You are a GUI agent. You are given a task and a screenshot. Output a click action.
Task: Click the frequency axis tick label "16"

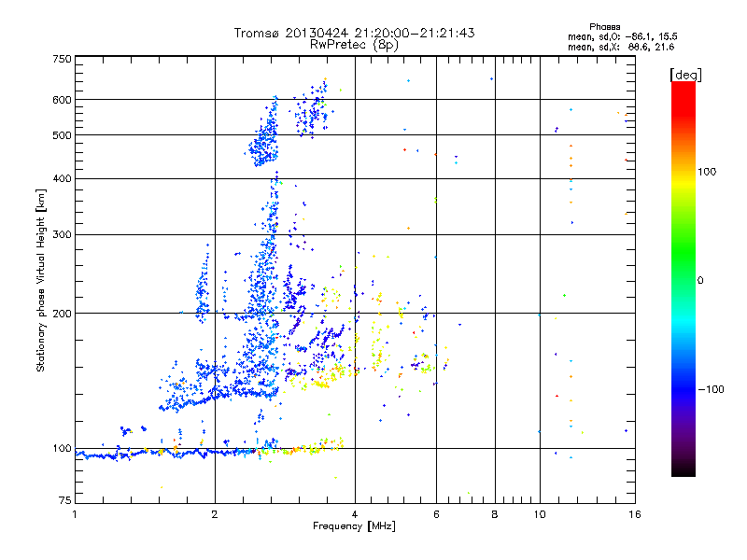click(x=635, y=514)
